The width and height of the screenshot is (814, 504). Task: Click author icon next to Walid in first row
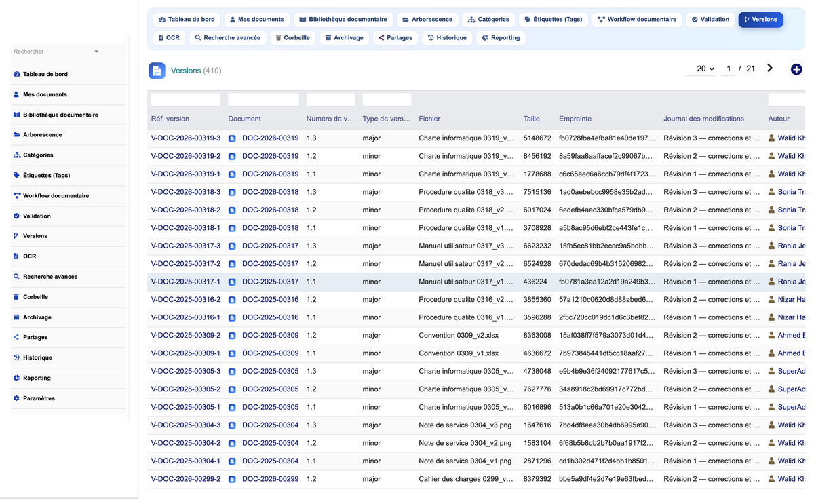771,138
